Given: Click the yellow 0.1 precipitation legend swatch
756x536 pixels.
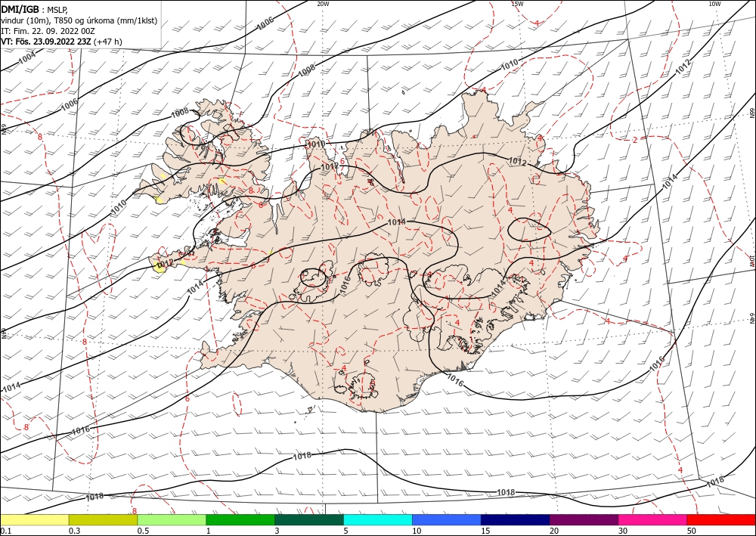Looking at the screenshot, I should [35, 520].
